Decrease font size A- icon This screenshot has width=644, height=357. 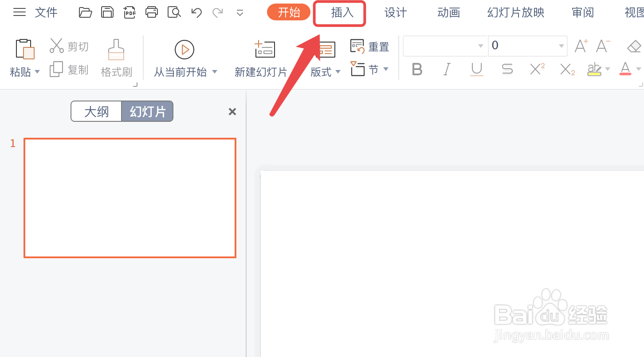[x=603, y=46]
